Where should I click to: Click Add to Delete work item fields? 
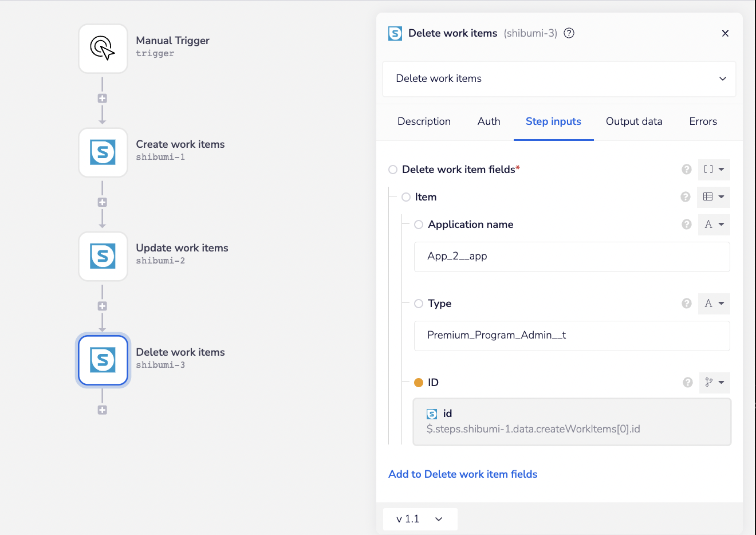pos(463,474)
